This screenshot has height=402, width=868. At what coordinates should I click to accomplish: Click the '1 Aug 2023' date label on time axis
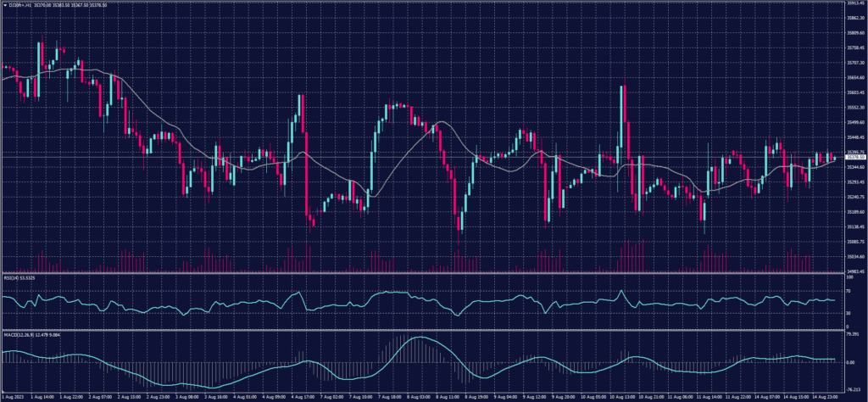[x=12, y=396]
